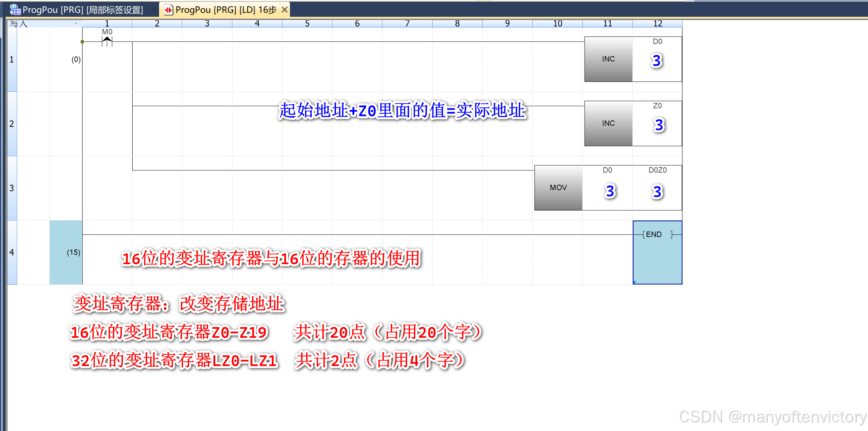Click column header 2
Viewport: 868px width, 431px height.
point(157,24)
